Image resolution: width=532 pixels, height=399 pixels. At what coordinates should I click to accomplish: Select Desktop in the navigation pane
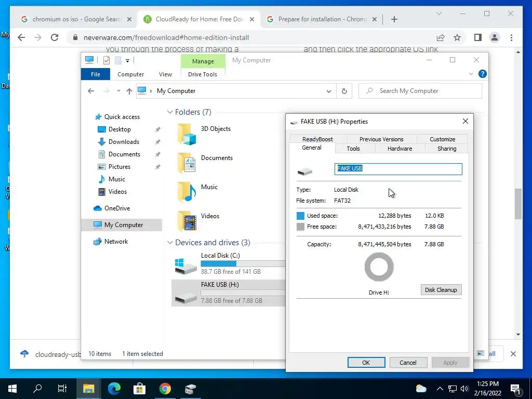pos(119,129)
